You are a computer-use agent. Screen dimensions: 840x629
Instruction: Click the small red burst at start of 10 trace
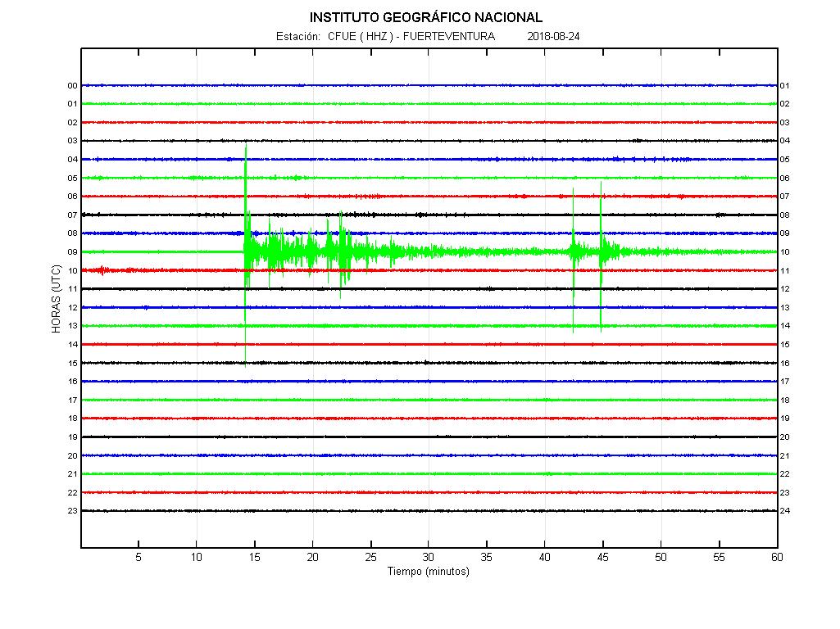(102, 271)
